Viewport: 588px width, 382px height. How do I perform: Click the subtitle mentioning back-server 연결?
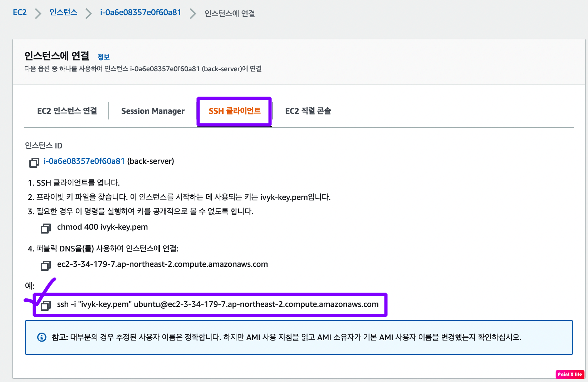[x=143, y=69]
